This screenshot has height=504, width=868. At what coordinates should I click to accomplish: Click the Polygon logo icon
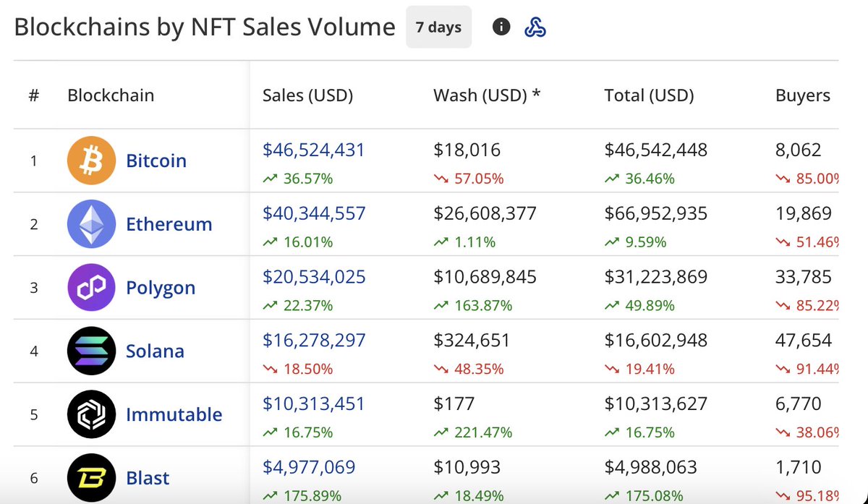(x=91, y=288)
